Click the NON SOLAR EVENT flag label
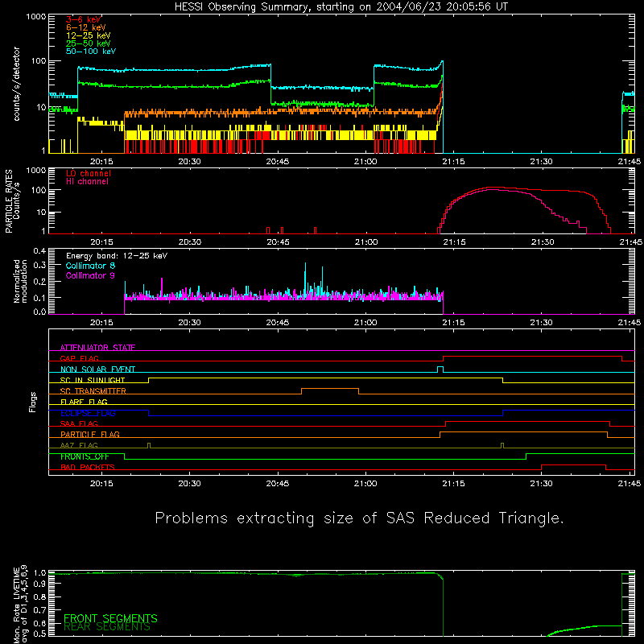 click(97, 369)
